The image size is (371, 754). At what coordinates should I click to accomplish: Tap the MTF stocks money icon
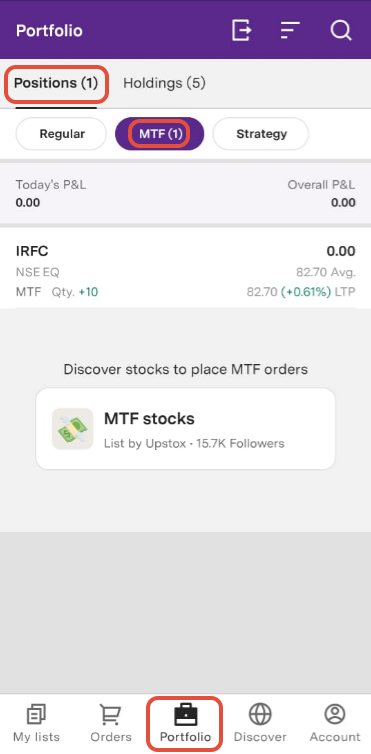[x=72, y=428]
